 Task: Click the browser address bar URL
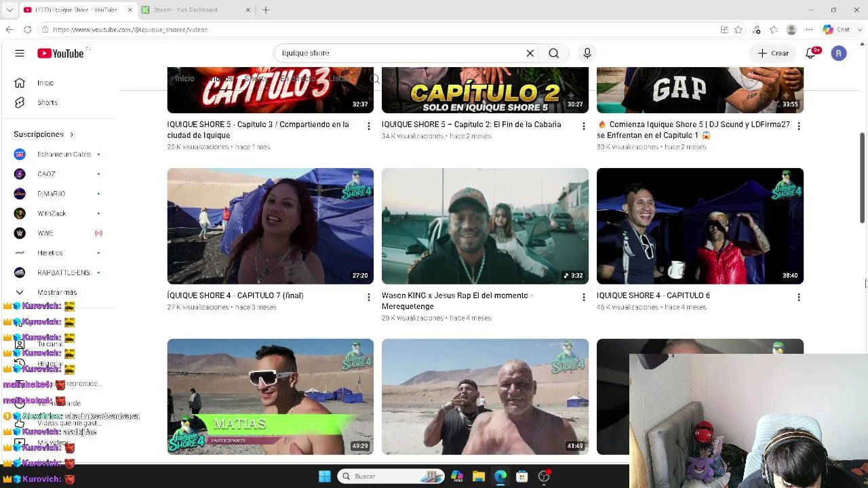click(130, 30)
